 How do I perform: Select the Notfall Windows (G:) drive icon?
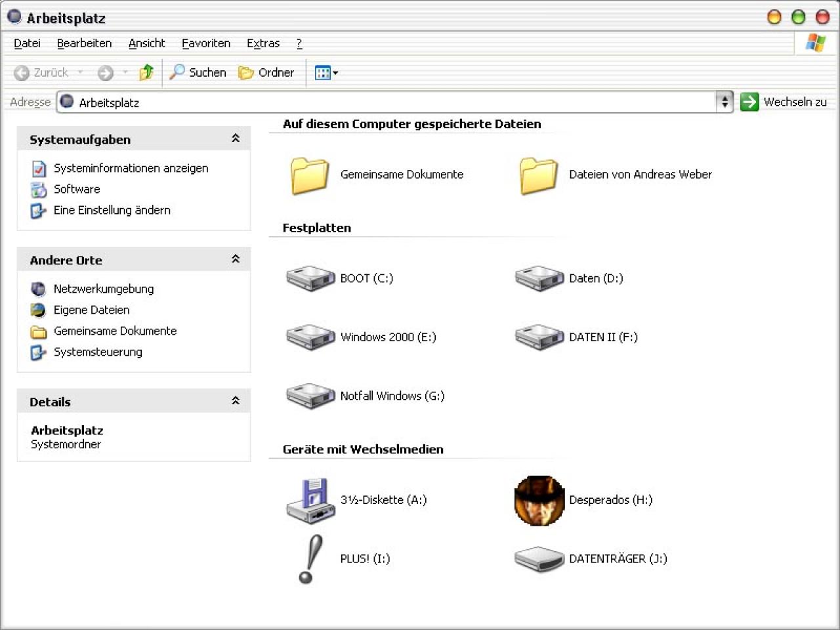pos(310,396)
